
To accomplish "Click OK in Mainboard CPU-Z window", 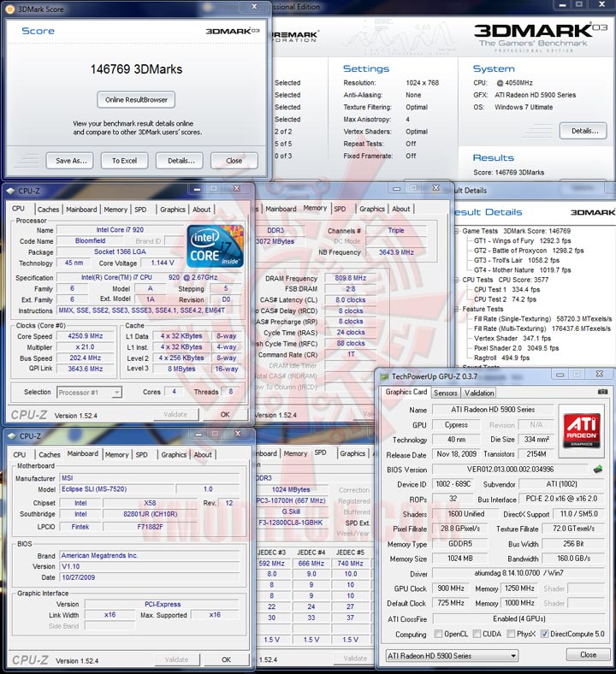I will (226, 659).
